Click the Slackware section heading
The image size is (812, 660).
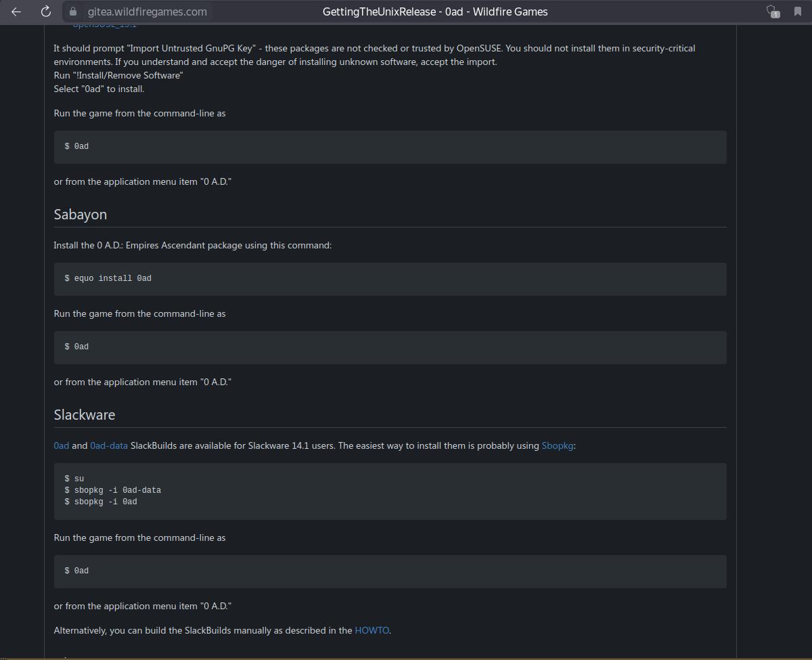tap(85, 414)
